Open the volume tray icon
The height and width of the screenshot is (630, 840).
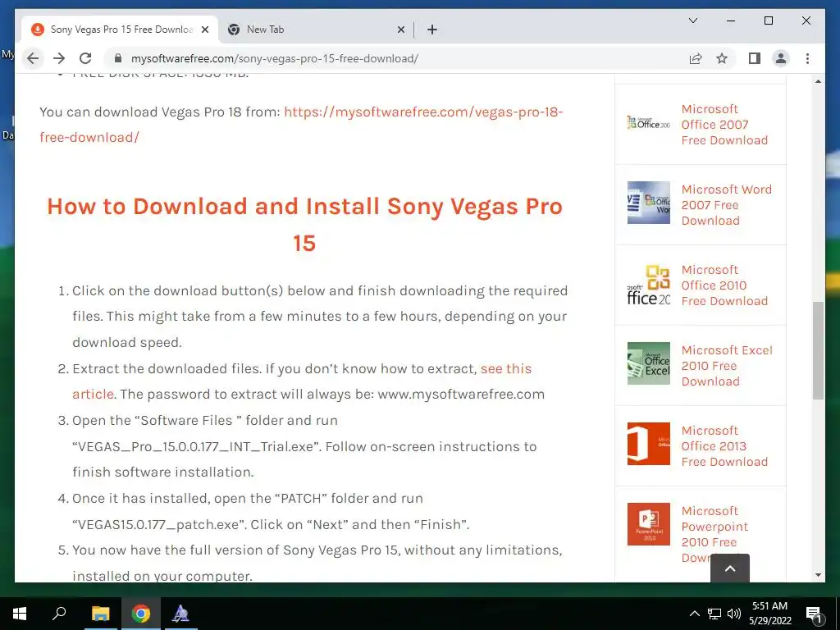(x=734, y=614)
